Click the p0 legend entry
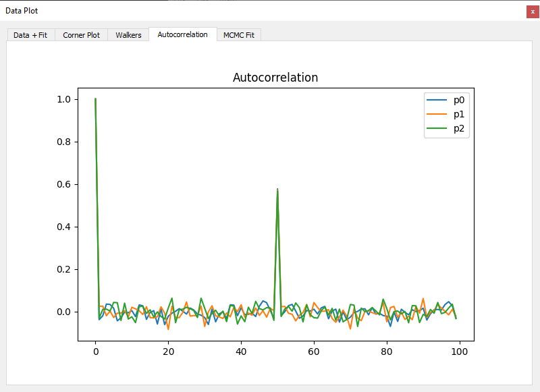The image size is (540, 392). point(446,100)
